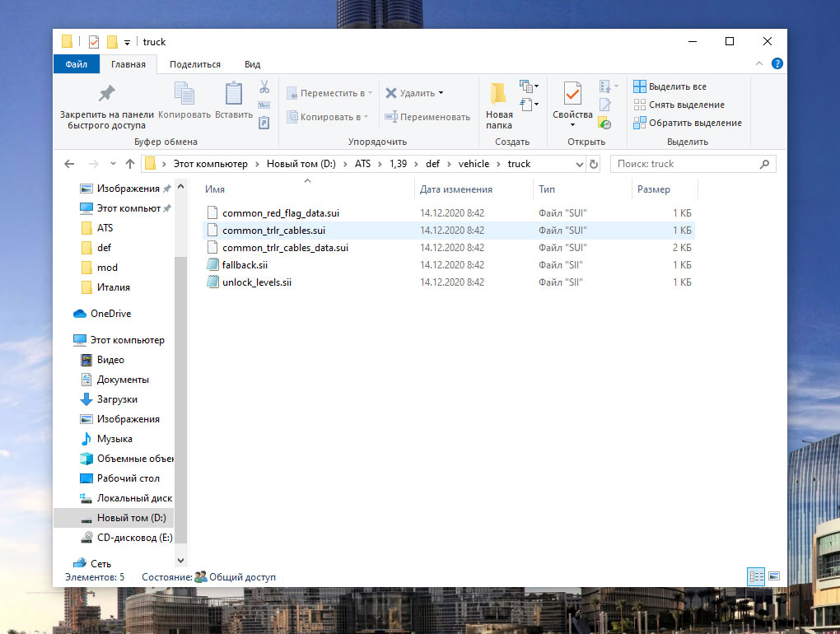The height and width of the screenshot is (634, 840).
Task: Switch to the Поделиться tab
Action: (195, 64)
